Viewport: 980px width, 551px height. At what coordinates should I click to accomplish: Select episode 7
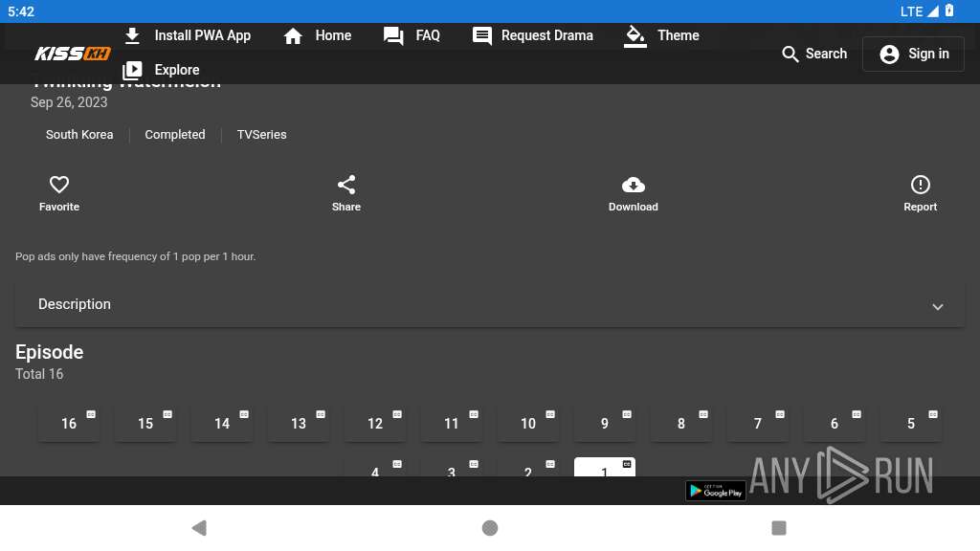[x=758, y=424]
